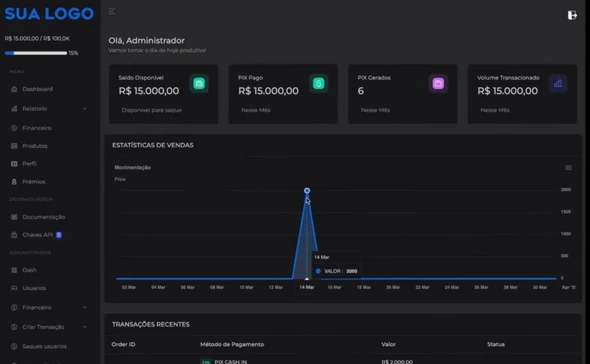Click the Produtos icon in sidebar

coord(14,146)
